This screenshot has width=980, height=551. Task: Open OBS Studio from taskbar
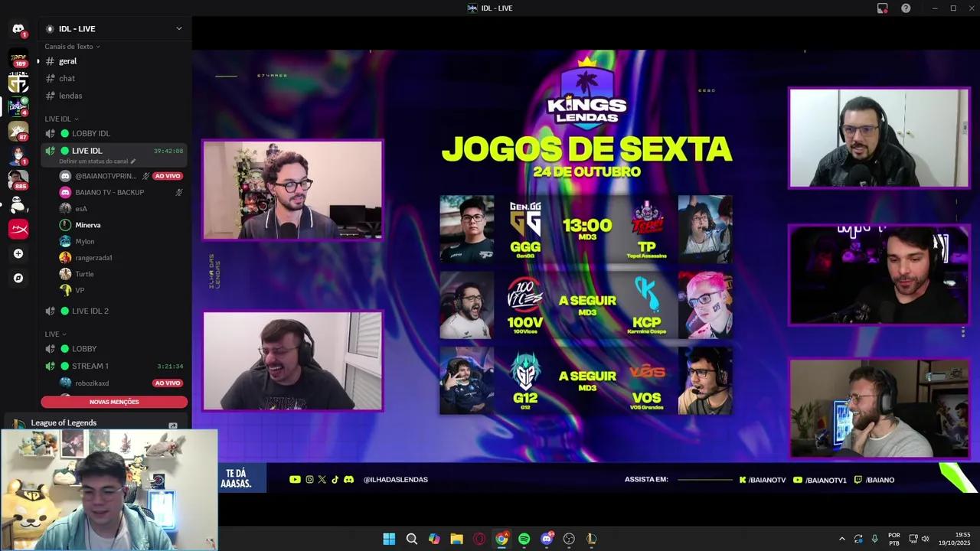pos(569,539)
